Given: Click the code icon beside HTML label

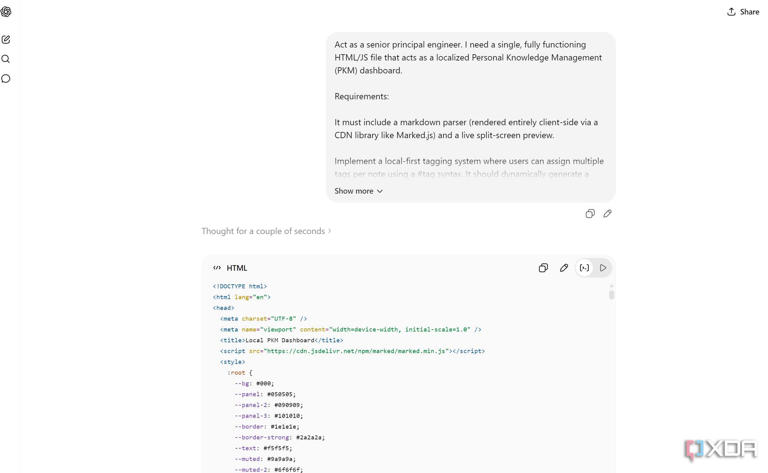Looking at the screenshot, I should click(x=217, y=268).
